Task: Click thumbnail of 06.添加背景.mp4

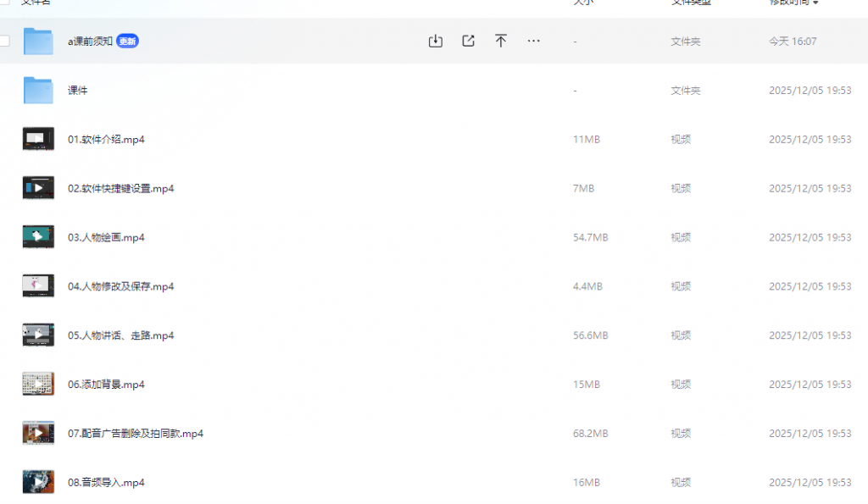Action: (x=38, y=384)
